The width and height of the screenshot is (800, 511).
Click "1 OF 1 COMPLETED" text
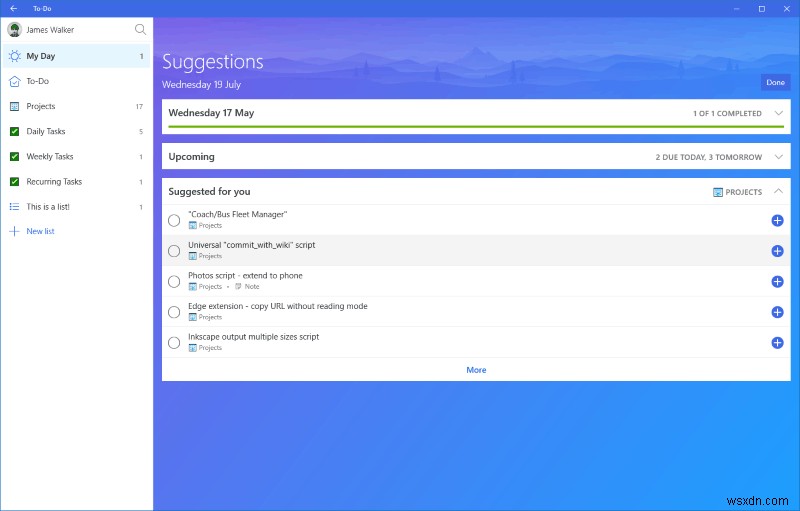tap(727, 113)
